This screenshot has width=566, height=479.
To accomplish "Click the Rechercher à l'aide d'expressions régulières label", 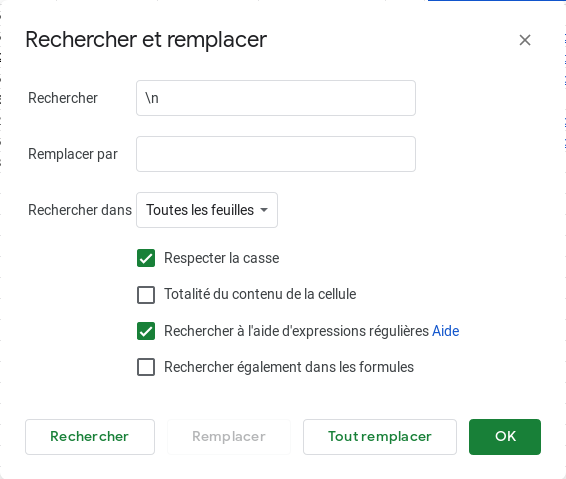I will click(296, 331).
